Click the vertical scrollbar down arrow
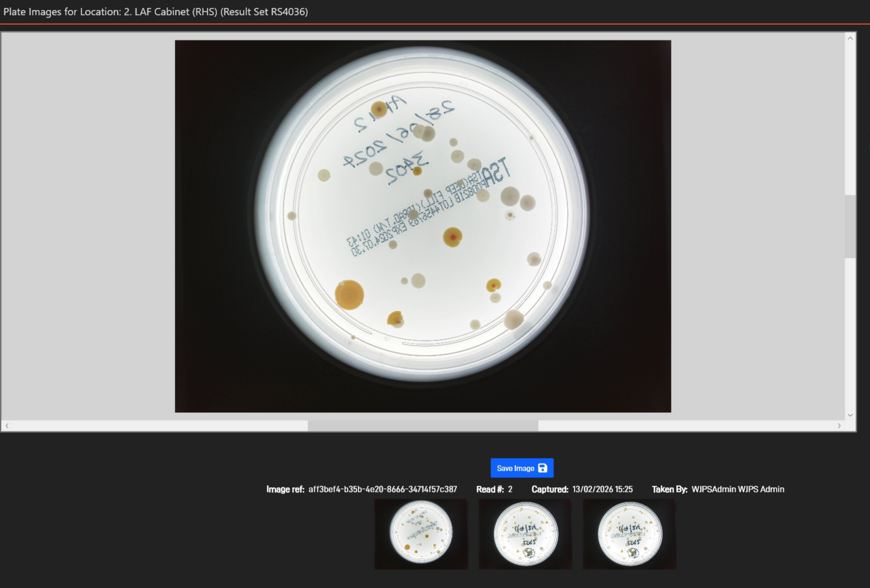The width and height of the screenshot is (870, 588). click(850, 415)
